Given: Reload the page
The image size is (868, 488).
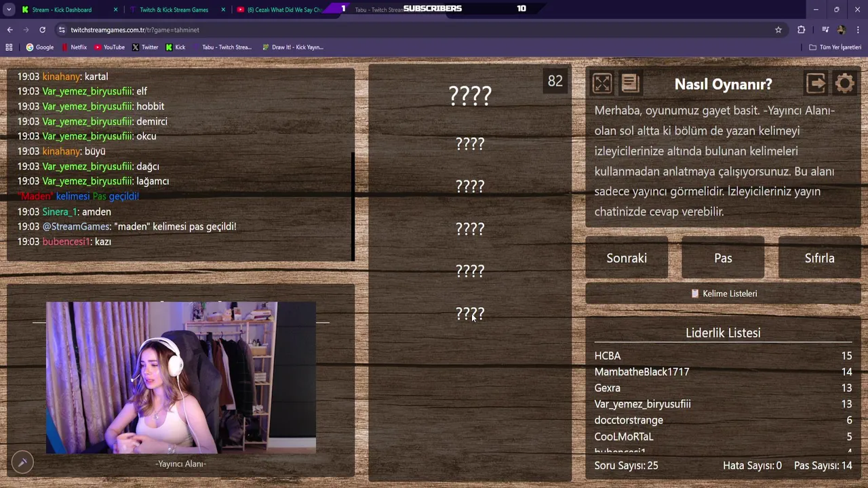Looking at the screenshot, I should 42,30.
